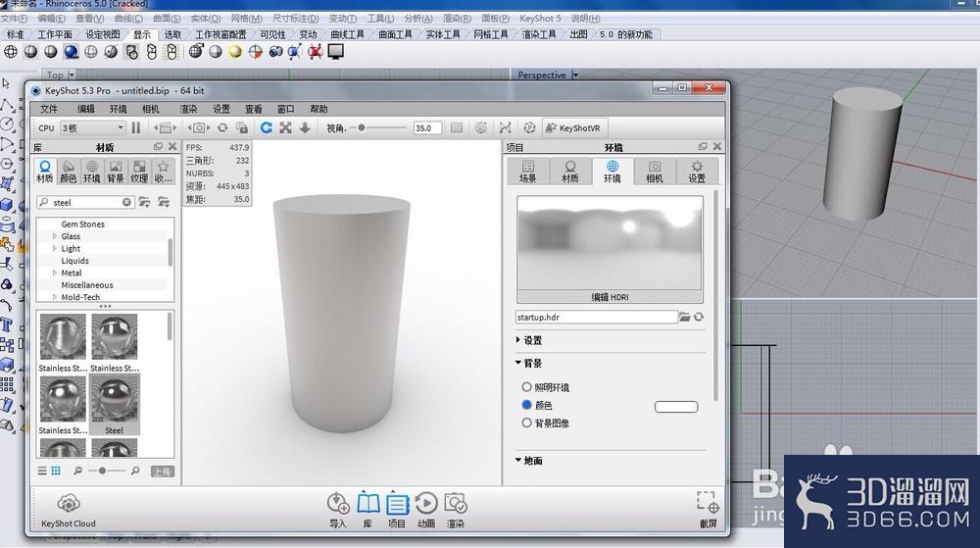Screen dimensions: 980x548
Task: Expand the Mold-Tech material folder
Action: tap(54, 297)
